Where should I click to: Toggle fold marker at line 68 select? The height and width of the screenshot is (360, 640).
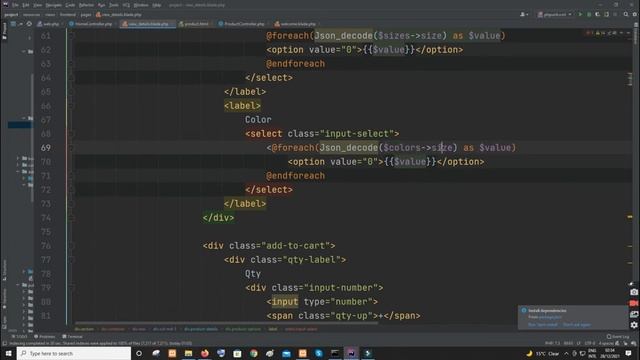pos(71,134)
